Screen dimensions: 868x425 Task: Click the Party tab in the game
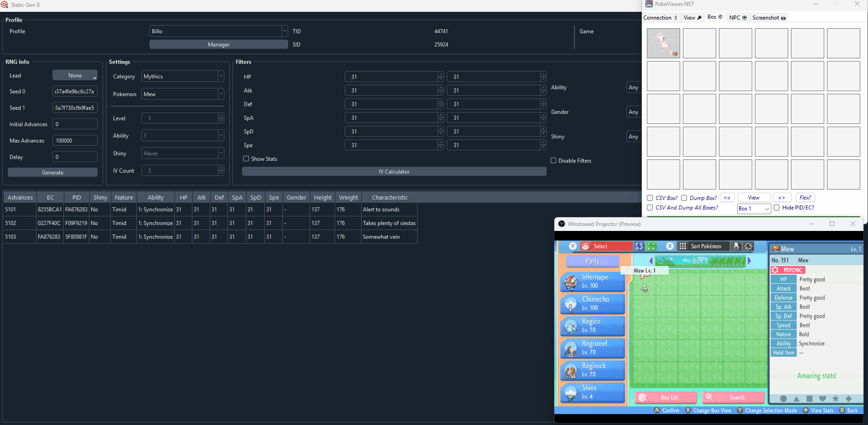tap(592, 261)
